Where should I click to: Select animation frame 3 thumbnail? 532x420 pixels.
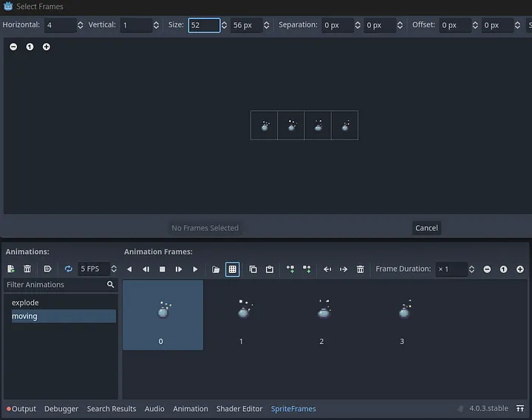[404, 315]
